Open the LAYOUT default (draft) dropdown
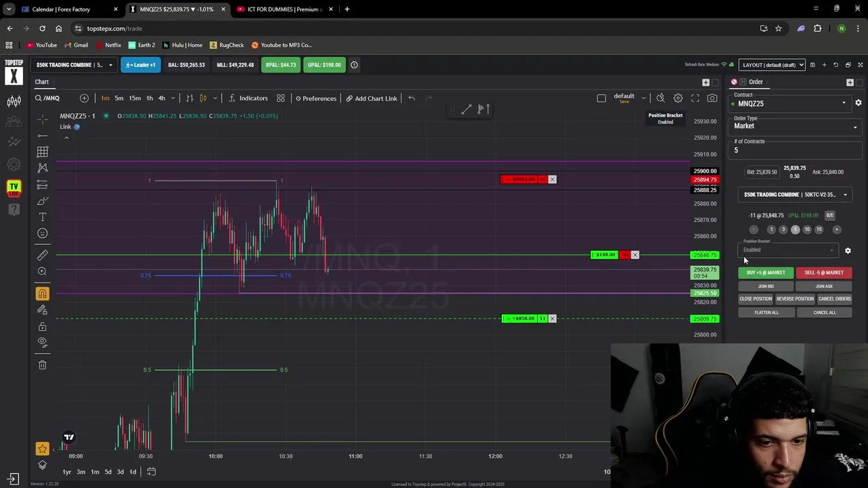The height and width of the screenshot is (488, 868). click(x=772, y=65)
